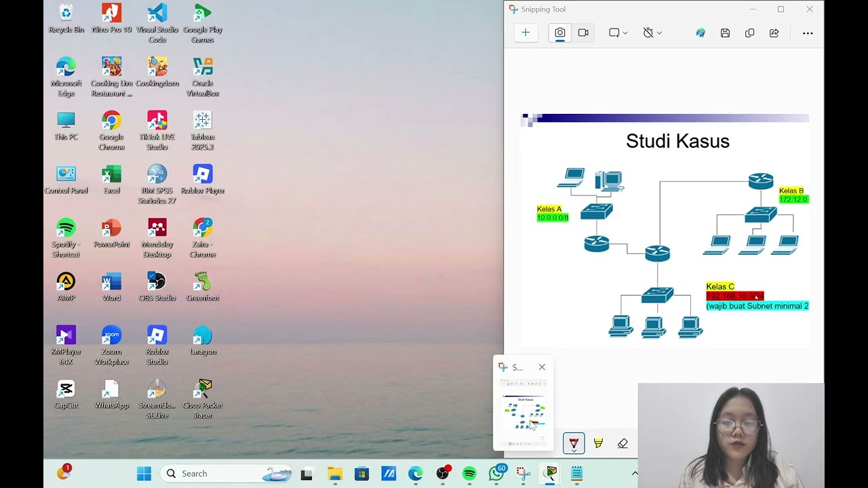The width and height of the screenshot is (868, 488).
Task: Open the See more three-dots menu
Action: [x=808, y=33]
